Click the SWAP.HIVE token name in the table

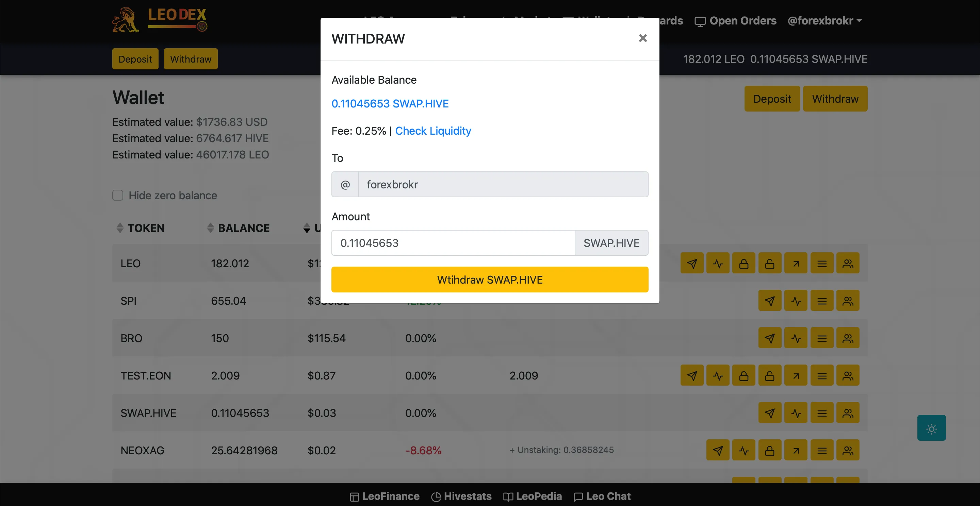[148, 413]
